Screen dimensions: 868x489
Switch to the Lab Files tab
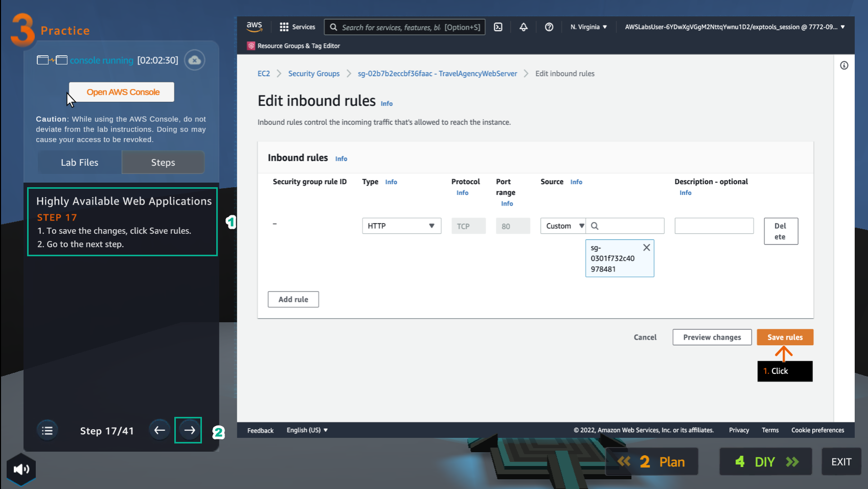tap(79, 163)
